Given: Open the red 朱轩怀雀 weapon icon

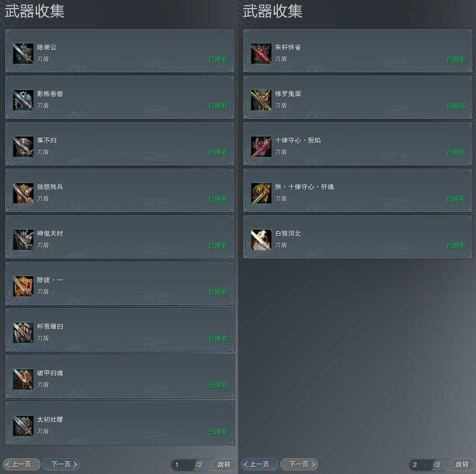Looking at the screenshot, I should coord(261,54).
